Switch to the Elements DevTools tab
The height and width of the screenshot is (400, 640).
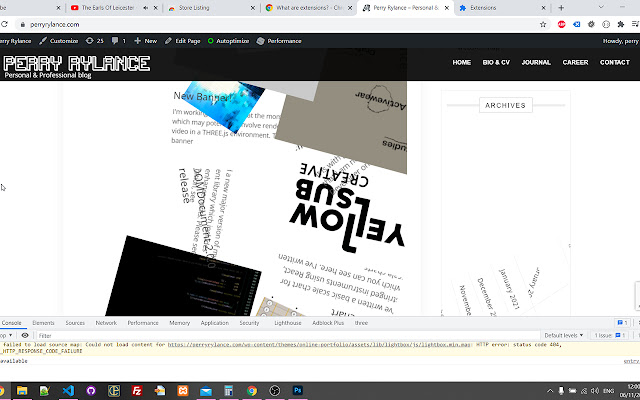[43, 323]
